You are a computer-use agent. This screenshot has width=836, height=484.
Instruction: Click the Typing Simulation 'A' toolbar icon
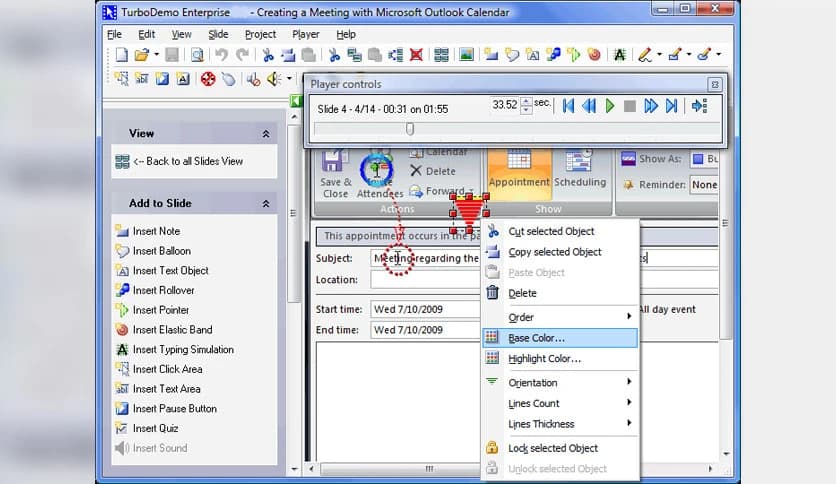(619, 54)
